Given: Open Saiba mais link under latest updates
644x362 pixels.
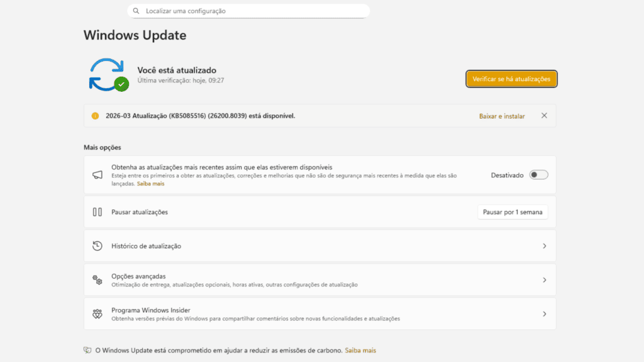Looking at the screenshot, I should coord(150,184).
